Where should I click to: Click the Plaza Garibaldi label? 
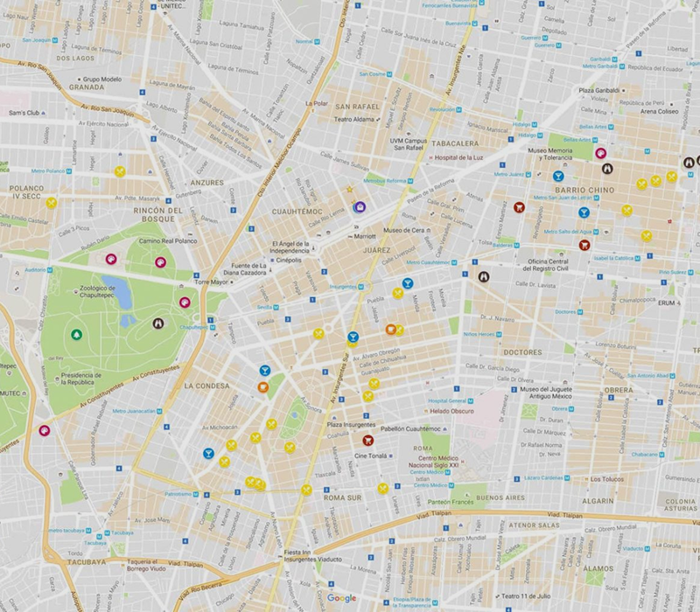598,90
